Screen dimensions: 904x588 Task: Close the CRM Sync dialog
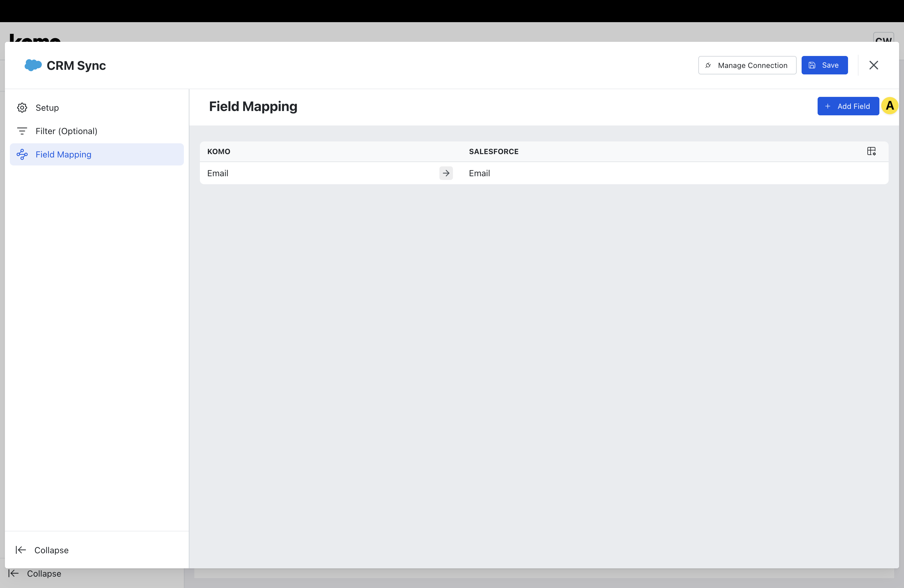click(874, 65)
